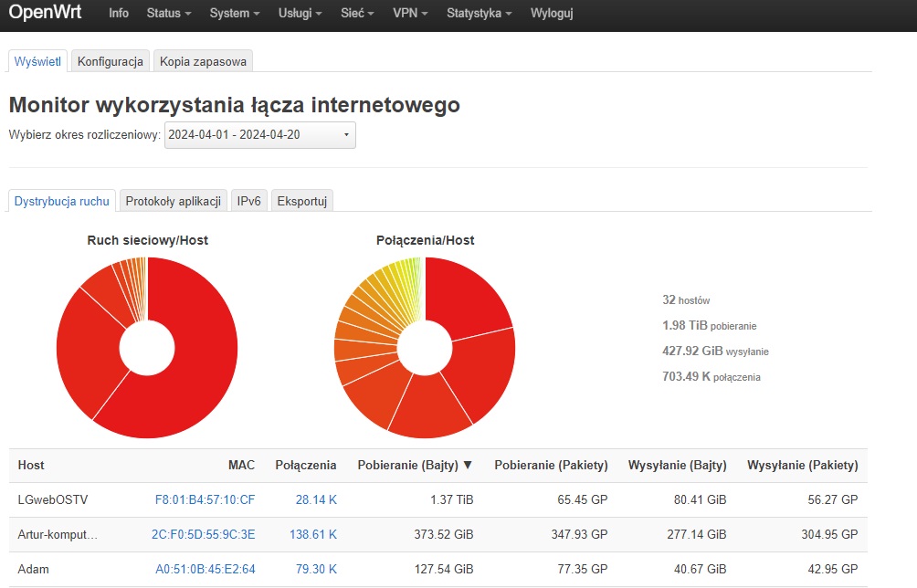Screen dimensions: 917x588
Task: Expand the Statystyka menu
Action: click(x=479, y=15)
